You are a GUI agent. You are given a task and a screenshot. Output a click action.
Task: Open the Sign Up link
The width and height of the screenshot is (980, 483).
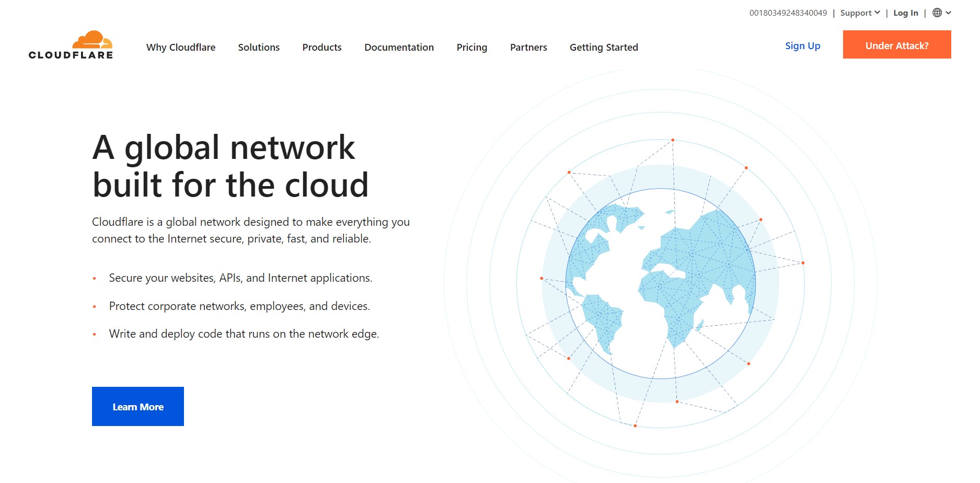click(x=802, y=46)
